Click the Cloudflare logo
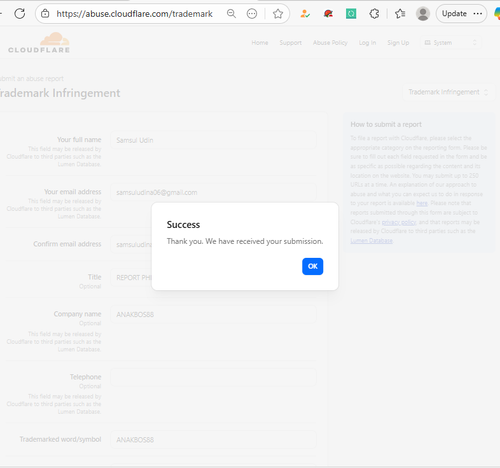This screenshot has height=468, width=500. (39, 43)
